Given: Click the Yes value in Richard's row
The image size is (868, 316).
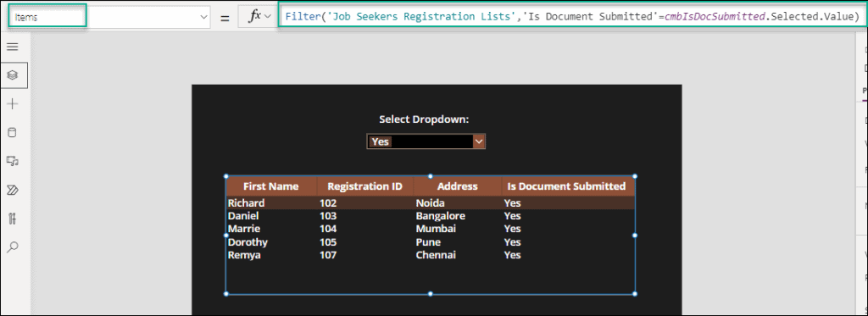Looking at the screenshot, I should point(513,203).
